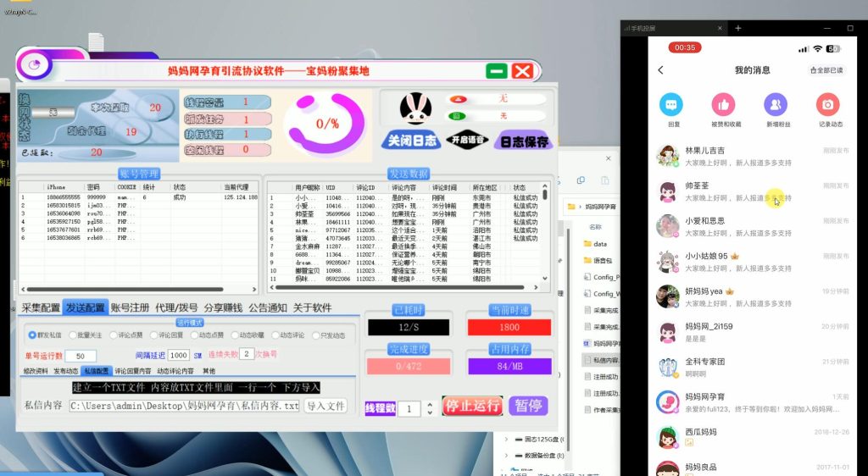Click the copy icon in Explorer toolbar

pyautogui.click(x=581, y=180)
